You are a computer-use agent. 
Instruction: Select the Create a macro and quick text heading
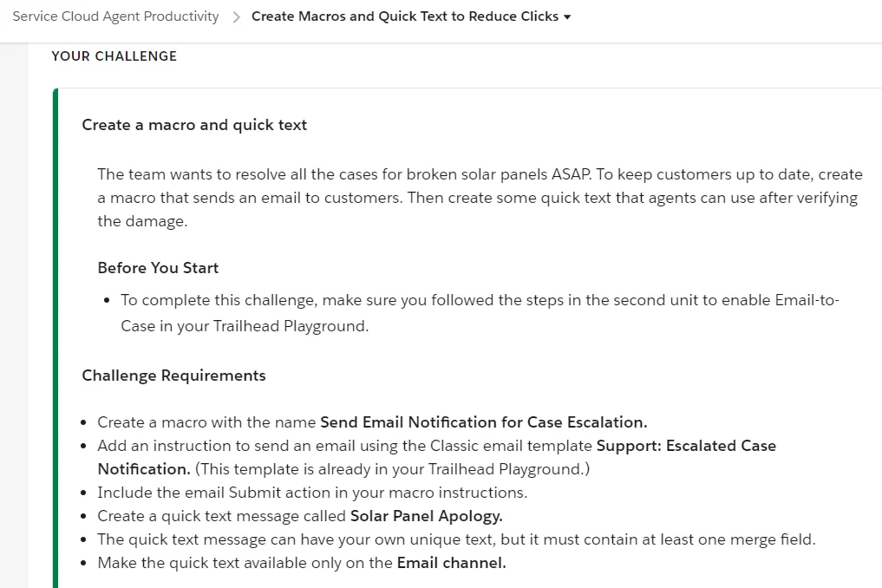coord(193,124)
